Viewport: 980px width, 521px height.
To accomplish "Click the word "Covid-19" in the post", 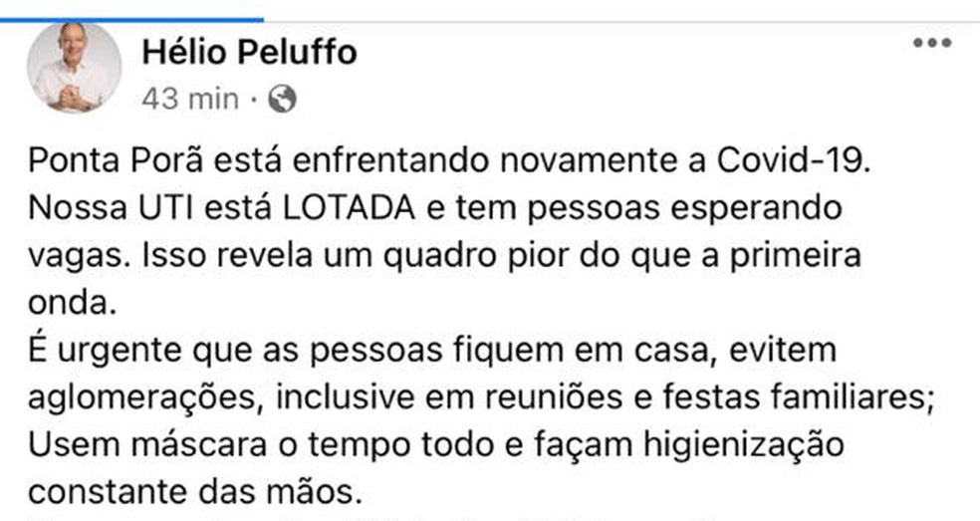I will [x=793, y=160].
